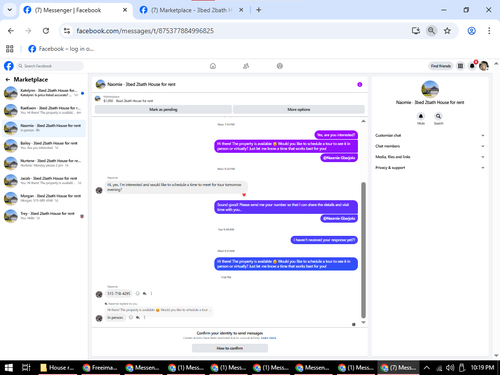Show hidden system tray icons chevron
Viewport: 500px width, 375px height.
point(426,368)
